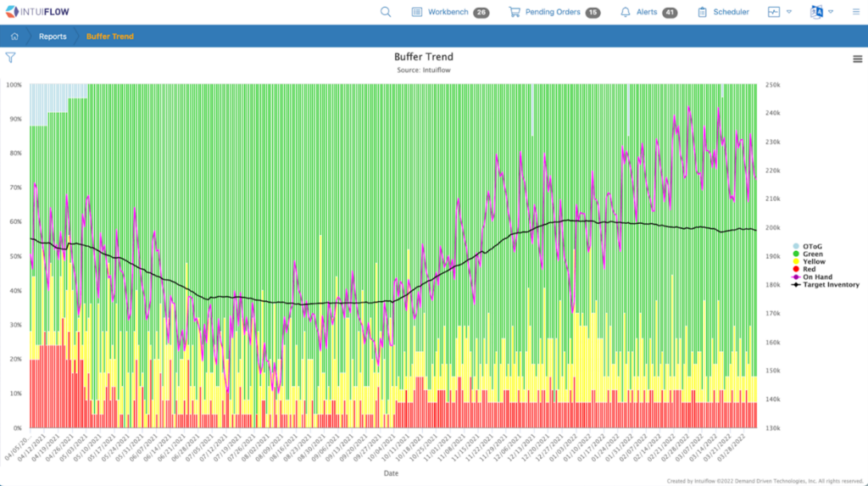Select the Buffer Trend breadcrumb
The height and width of the screenshot is (486, 868).
coord(110,36)
